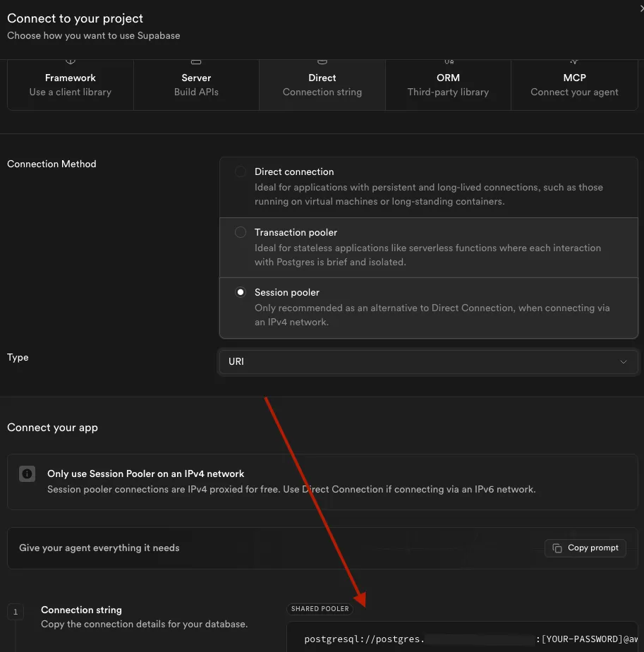The image size is (644, 652).
Task: Click the 'Copy the connection details' description
Action: [x=145, y=624]
